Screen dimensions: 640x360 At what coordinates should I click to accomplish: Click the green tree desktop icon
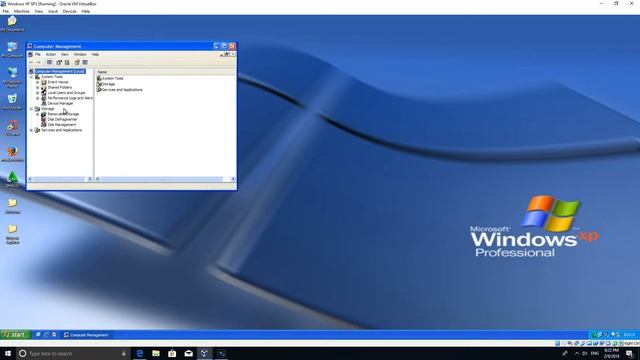coord(12,180)
